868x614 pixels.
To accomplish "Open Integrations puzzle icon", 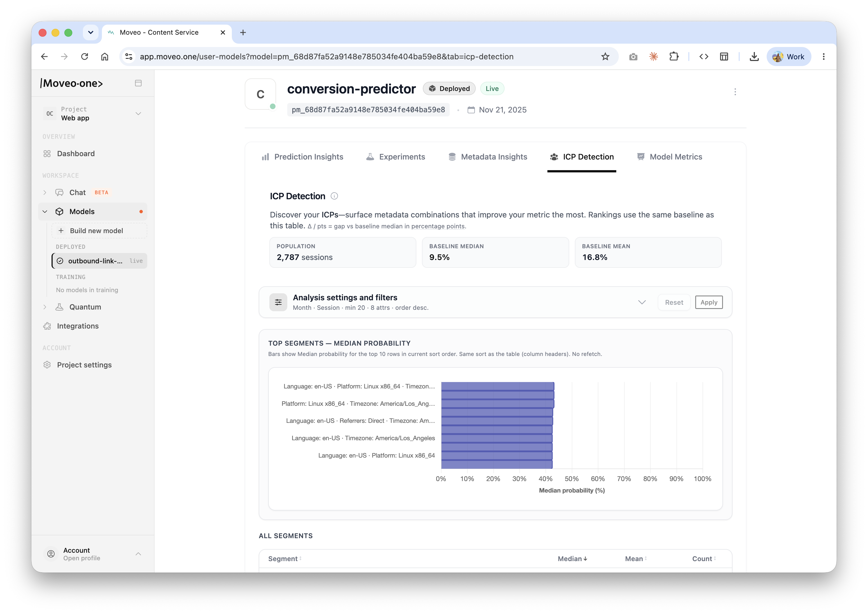I will pyautogui.click(x=47, y=326).
